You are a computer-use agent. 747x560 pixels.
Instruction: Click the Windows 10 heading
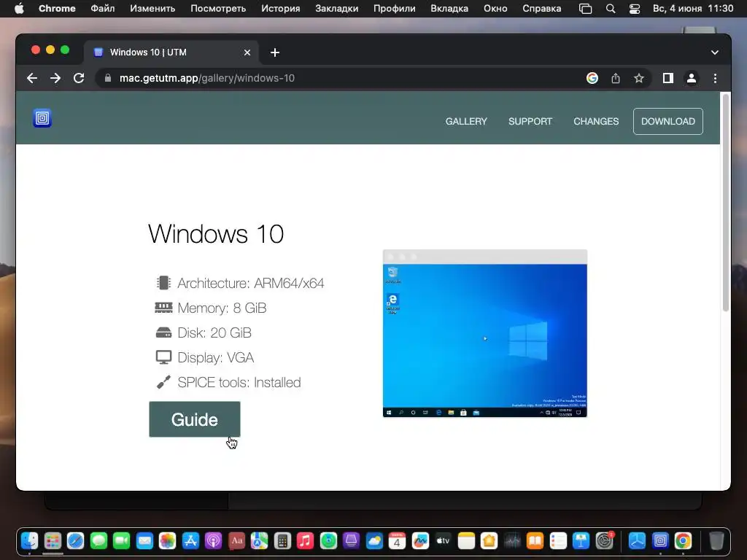click(x=216, y=233)
